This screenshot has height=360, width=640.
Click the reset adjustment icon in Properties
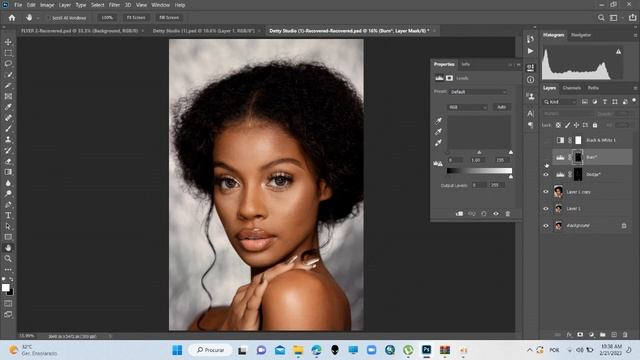click(x=484, y=213)
